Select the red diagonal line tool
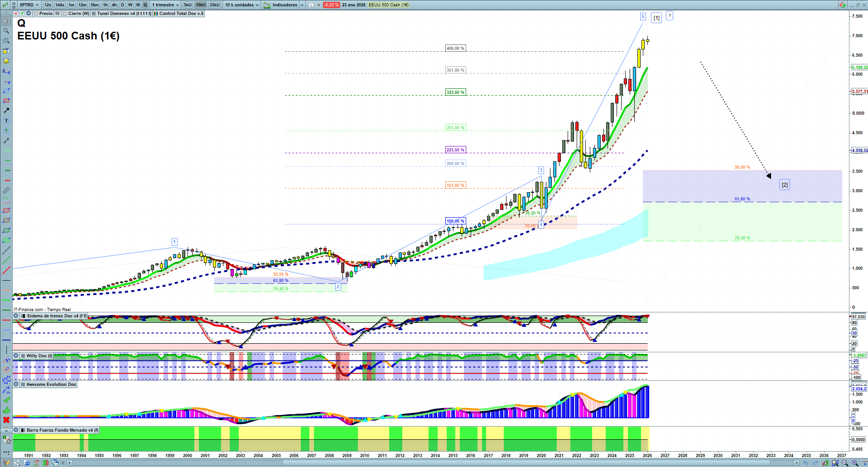The image size is (868, 467). pos(6,270)
